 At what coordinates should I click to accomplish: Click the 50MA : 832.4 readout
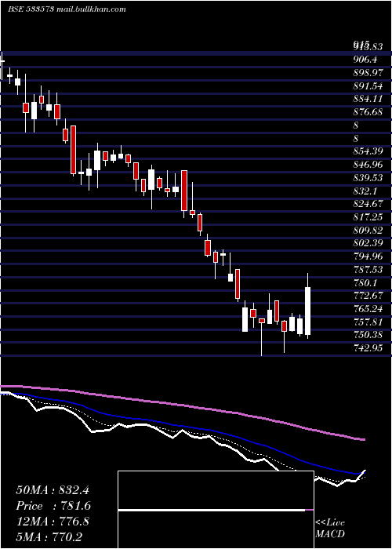tap(53, 490)
